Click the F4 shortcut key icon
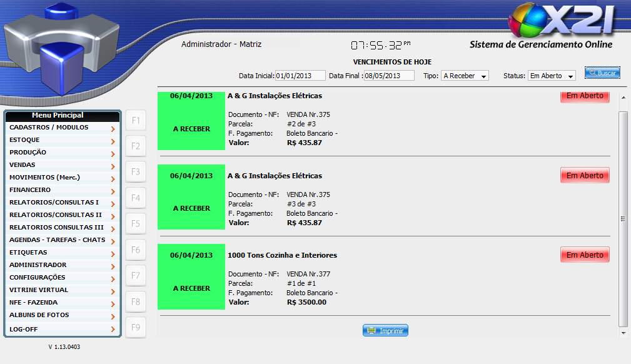 136,198
